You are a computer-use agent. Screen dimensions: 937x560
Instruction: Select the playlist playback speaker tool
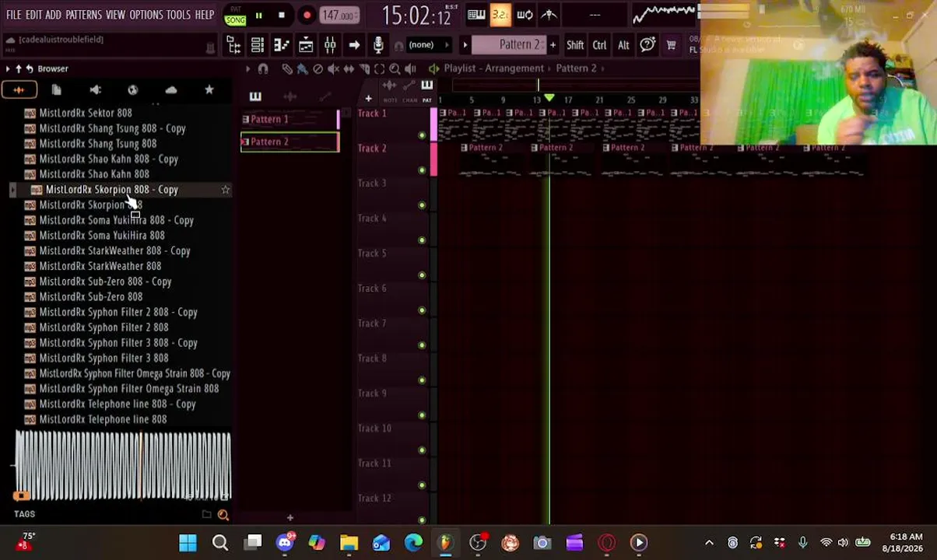coord(410,68)
